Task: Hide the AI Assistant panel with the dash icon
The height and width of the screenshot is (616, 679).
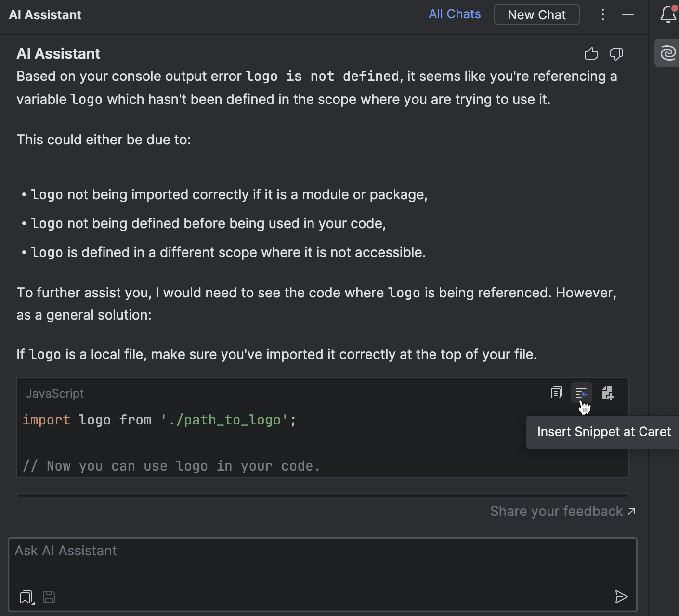Action: pos(628,14)
